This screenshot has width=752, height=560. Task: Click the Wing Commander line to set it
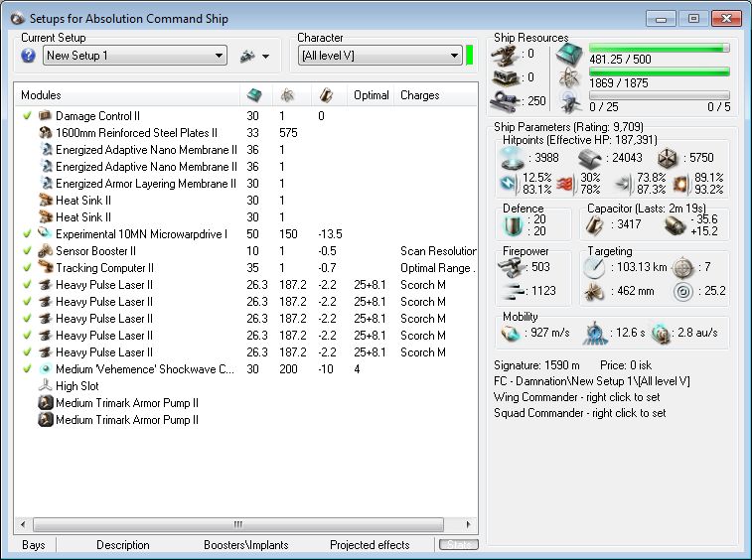(x=579, y=397)
